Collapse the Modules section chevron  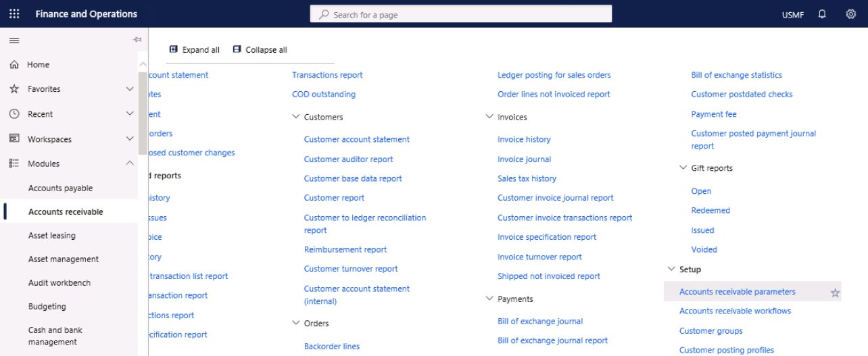click(130, 163)
